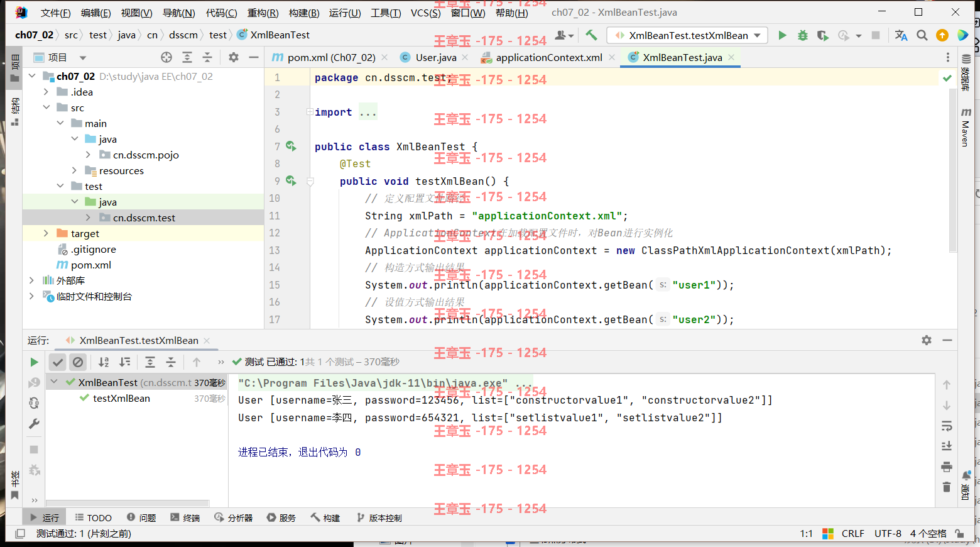This screenshot has width=980, height=547.
Task: Collapse the ch07_02 project root
Action: tap(32, 76)
